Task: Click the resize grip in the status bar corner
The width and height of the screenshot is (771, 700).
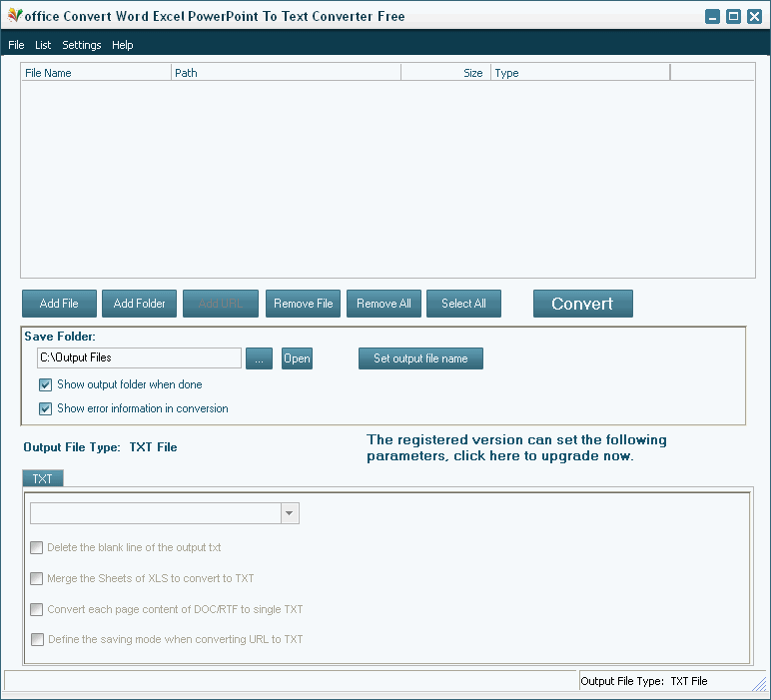Action: 760,684
